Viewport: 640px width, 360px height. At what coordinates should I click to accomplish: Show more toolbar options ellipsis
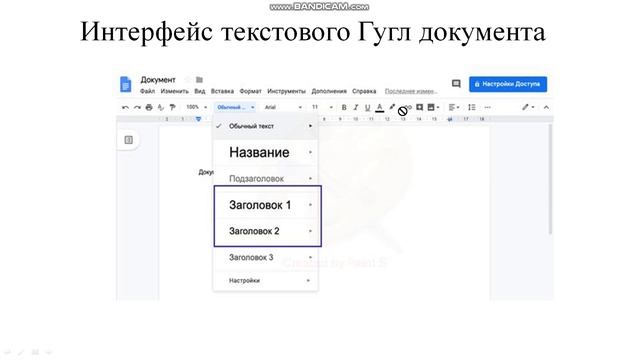tap(487, 107)
